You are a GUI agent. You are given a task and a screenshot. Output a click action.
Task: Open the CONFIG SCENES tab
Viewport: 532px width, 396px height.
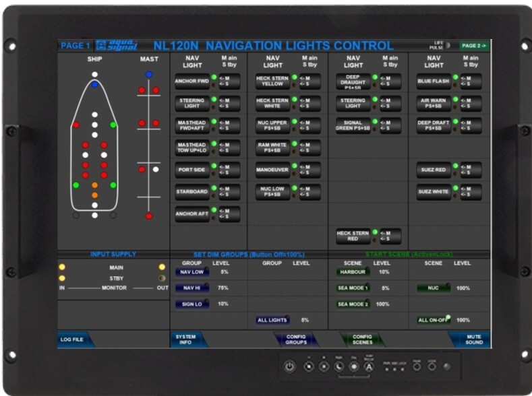pos(362,339)
